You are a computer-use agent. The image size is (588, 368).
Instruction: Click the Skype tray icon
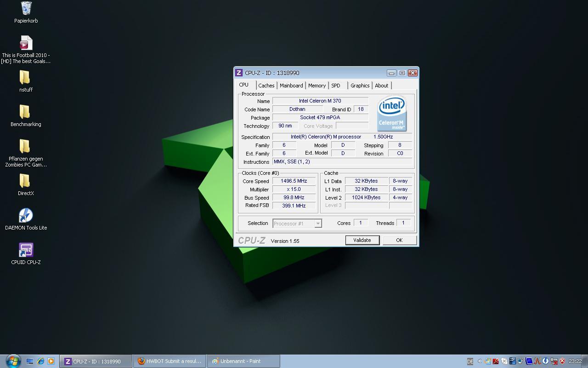point(504,361)
